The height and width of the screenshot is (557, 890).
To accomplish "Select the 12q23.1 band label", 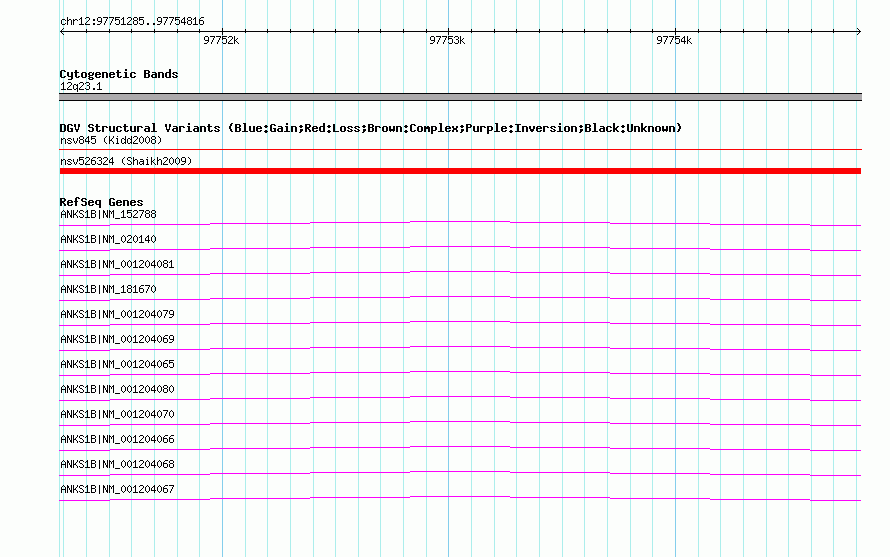I will [81, 86].
